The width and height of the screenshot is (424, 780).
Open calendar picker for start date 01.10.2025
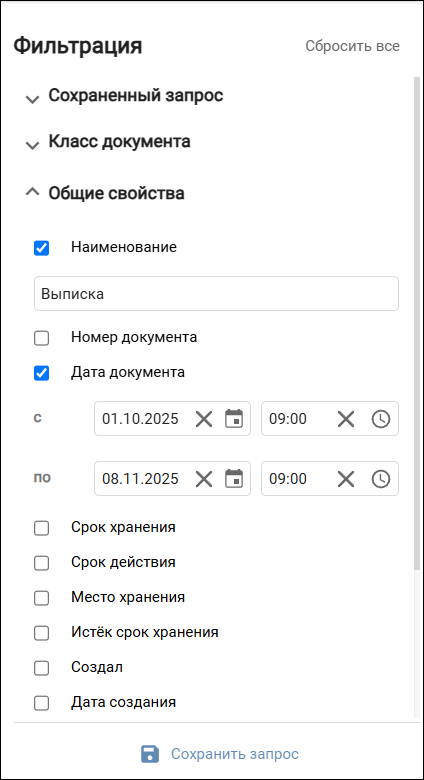[234, 419]
